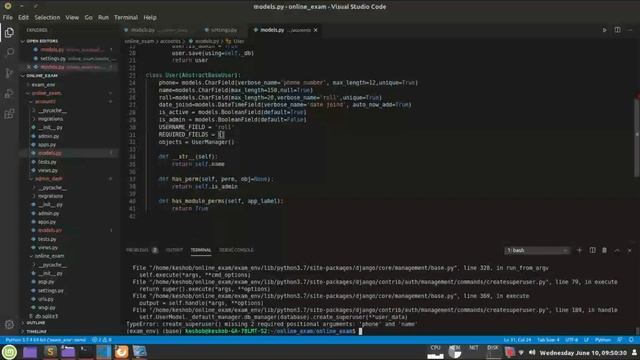Viewport: 640px width, 360px height.
Task: Click the feedback icon in status bar
Action: click(620, 340)
